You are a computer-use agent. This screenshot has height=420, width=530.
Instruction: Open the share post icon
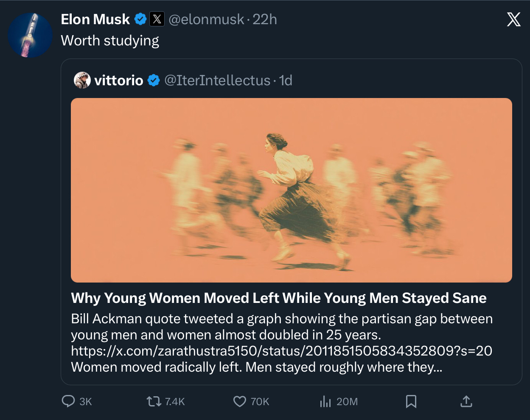pyautogui.click(x=466, y=401)
